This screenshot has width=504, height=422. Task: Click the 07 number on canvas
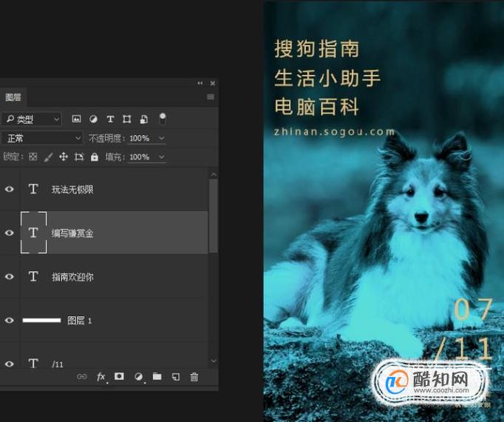[x=474, y=309]
